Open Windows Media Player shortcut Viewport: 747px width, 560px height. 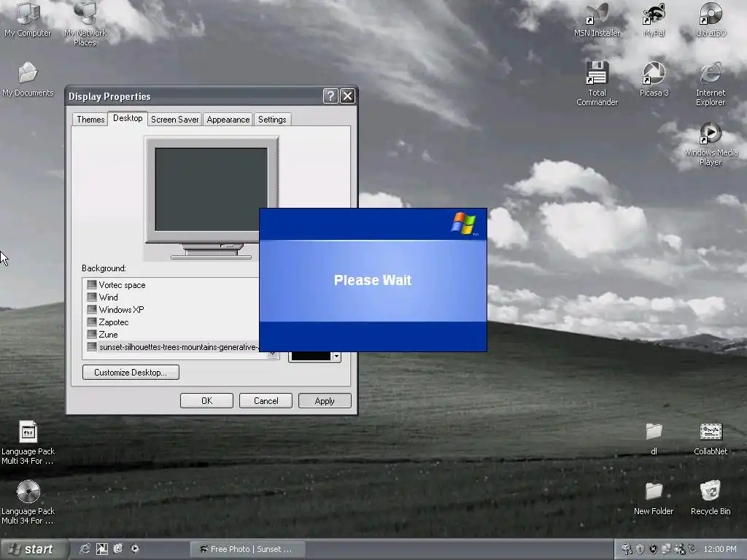pos(711,144)
